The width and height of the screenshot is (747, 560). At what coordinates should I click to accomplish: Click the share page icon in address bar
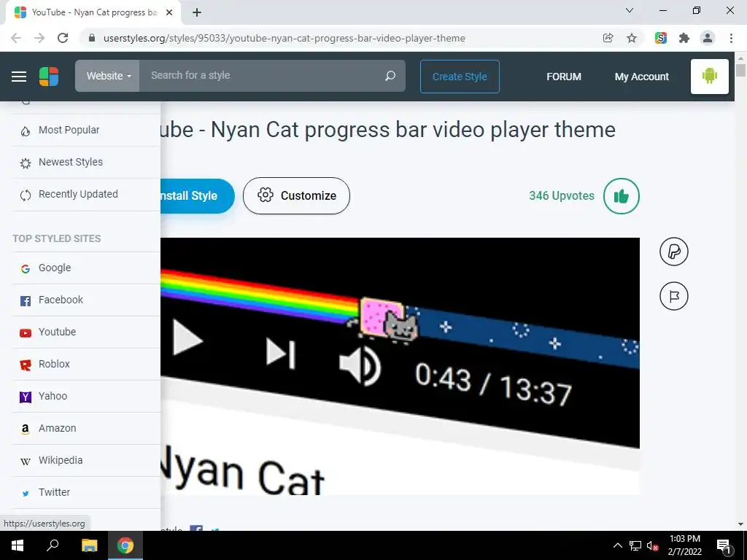click(608, 38)
